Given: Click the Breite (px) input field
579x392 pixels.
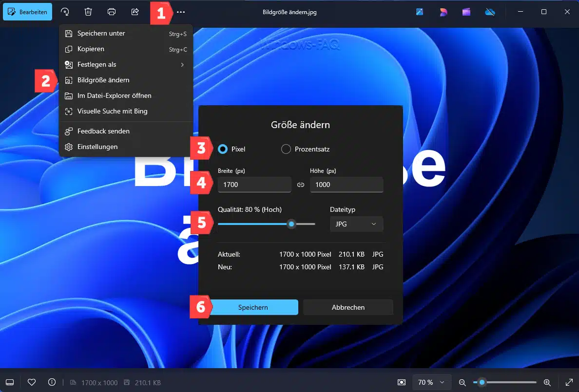Looking at the screenshot, I should click(x=254, y=185).
